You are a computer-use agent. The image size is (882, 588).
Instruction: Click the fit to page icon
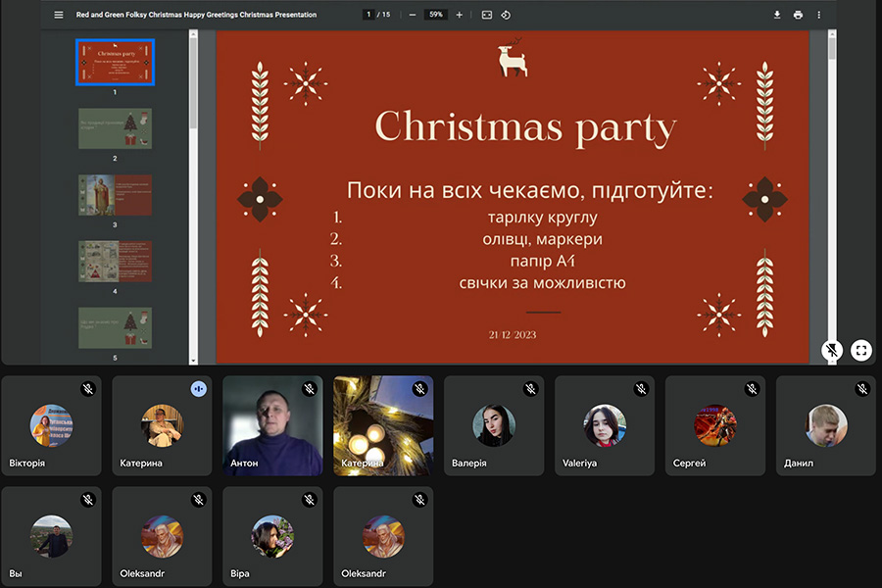tap(487, 15)
